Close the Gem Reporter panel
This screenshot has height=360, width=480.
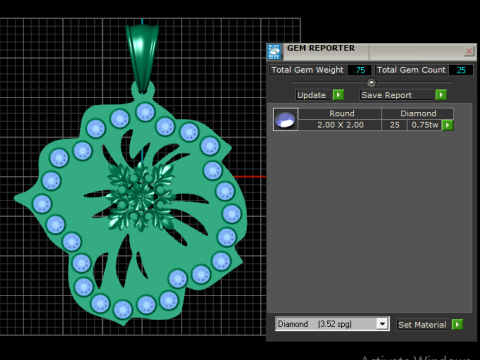pos(469,51)
